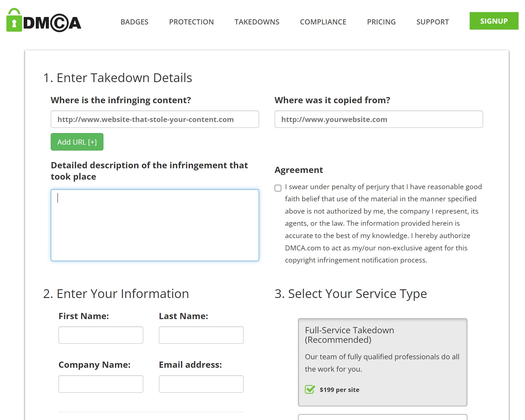Focus the infringing content URL field
The width and height of the screenshot is (525, 420).
[155, 119]
